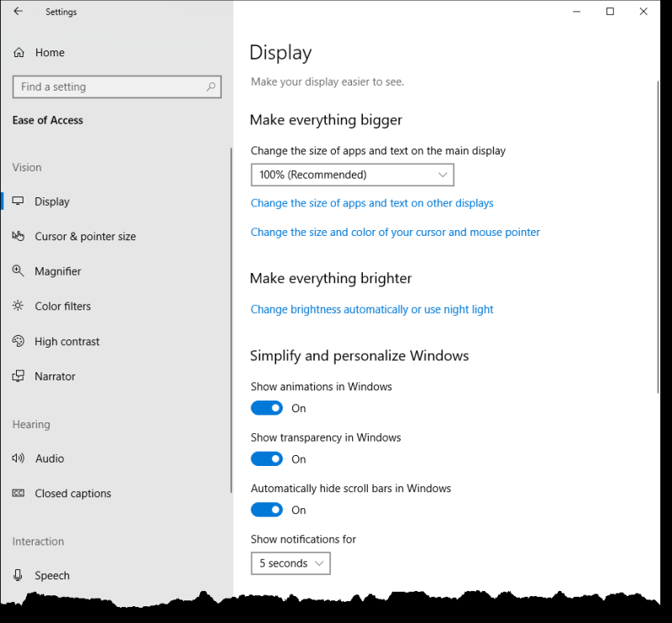Disable Automatically hide scroll bars toggle

click(266, 510)
